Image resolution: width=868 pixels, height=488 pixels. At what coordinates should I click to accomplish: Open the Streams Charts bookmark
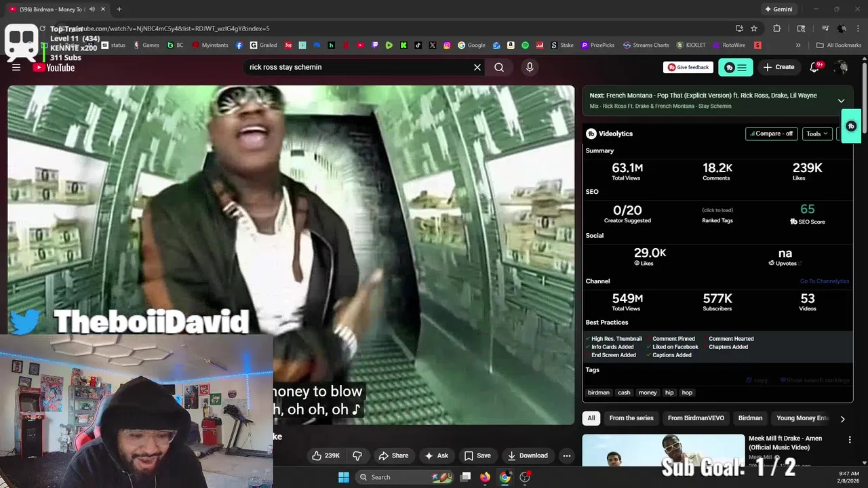(x=646, y=45)
